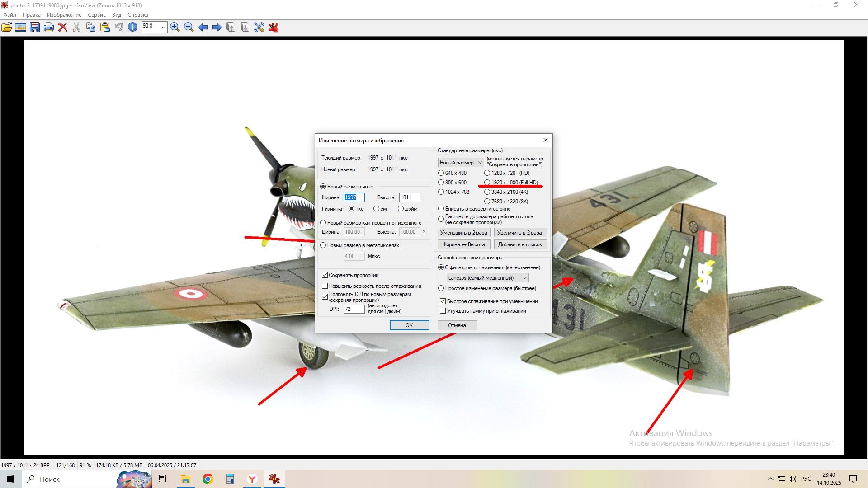Click the Высота height input field

(409, 197)
